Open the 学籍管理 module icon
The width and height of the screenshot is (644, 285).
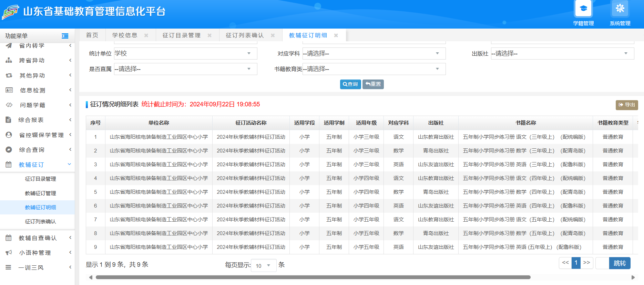[x=583, y=9]
